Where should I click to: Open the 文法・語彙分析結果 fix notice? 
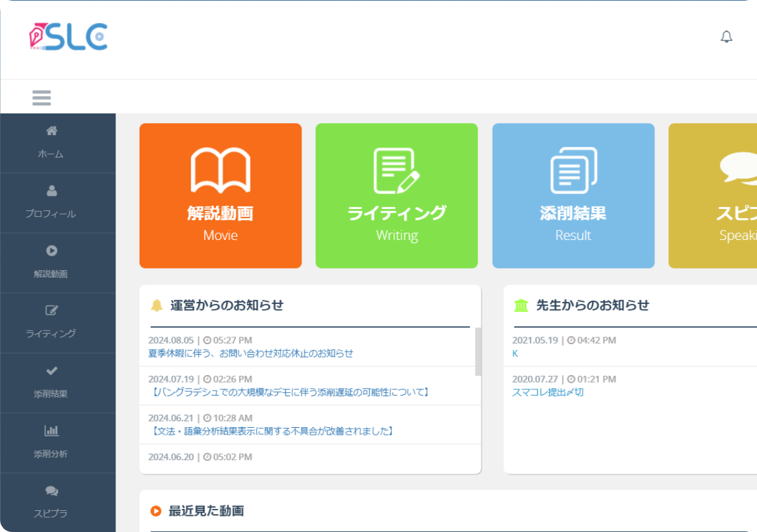tap(272, 431)
